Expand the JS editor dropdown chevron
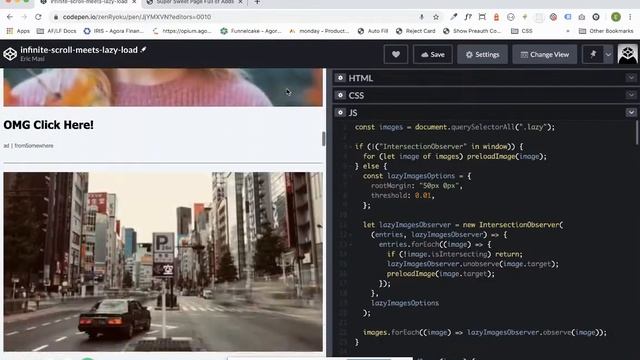 click(631, 112)
